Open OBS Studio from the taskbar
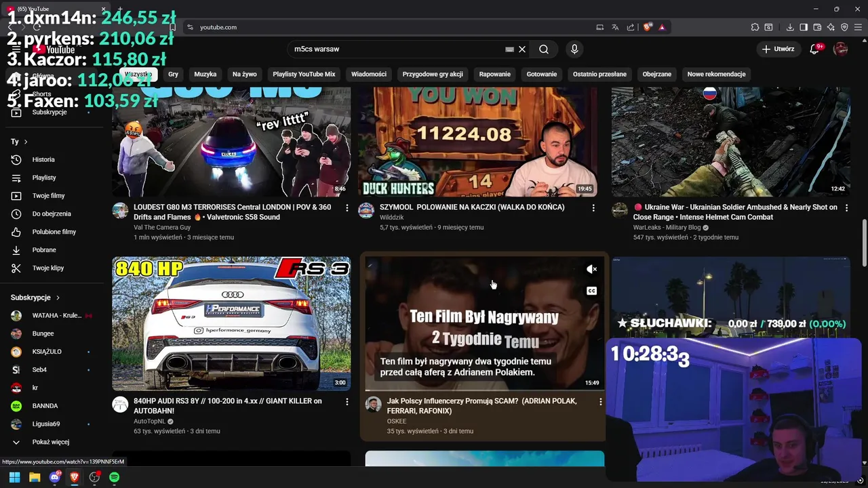Viewport: 868px width, 488px height. click(x=94, y=477)
